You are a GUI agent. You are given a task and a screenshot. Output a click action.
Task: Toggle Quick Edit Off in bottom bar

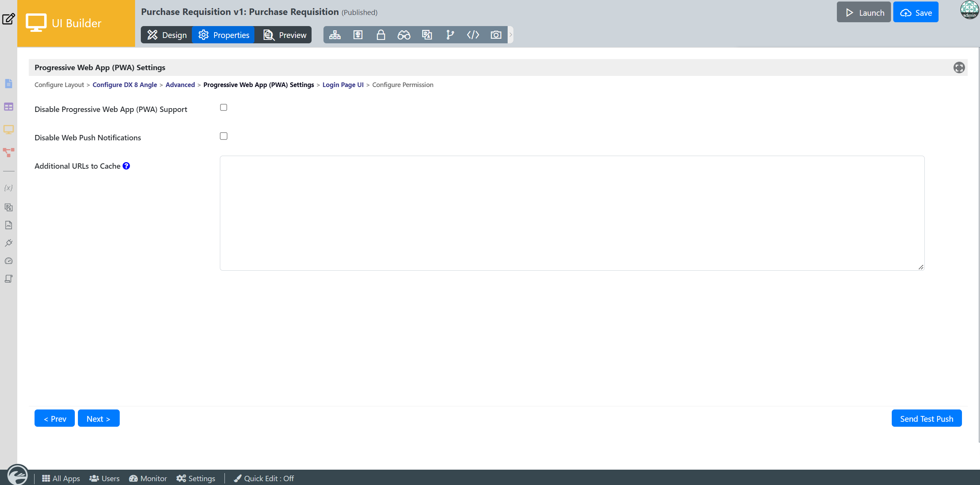coord(264,478)
